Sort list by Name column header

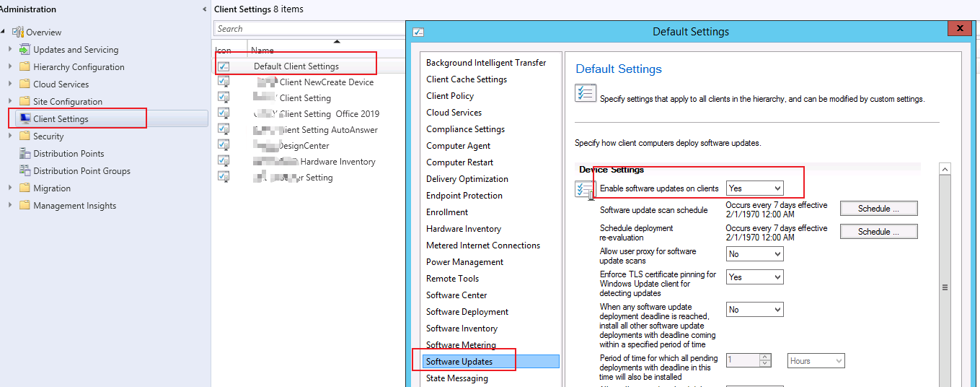[262, 51]
